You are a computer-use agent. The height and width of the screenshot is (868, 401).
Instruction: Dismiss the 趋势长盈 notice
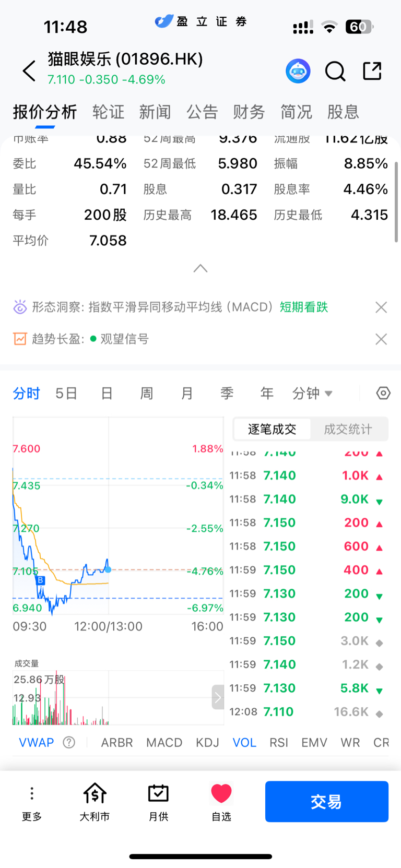(x=381, y=339)
